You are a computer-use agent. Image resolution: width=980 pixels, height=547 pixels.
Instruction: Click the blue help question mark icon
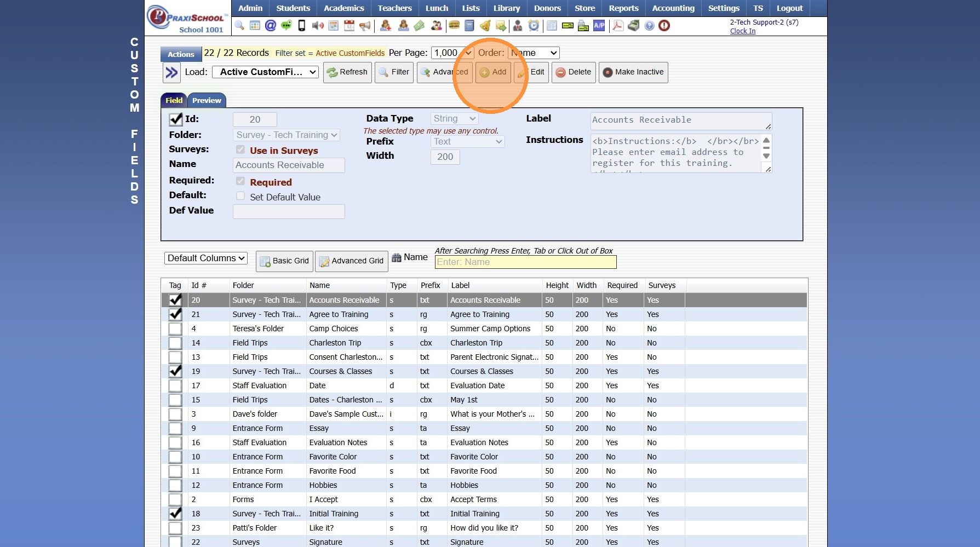pos(649,26)
